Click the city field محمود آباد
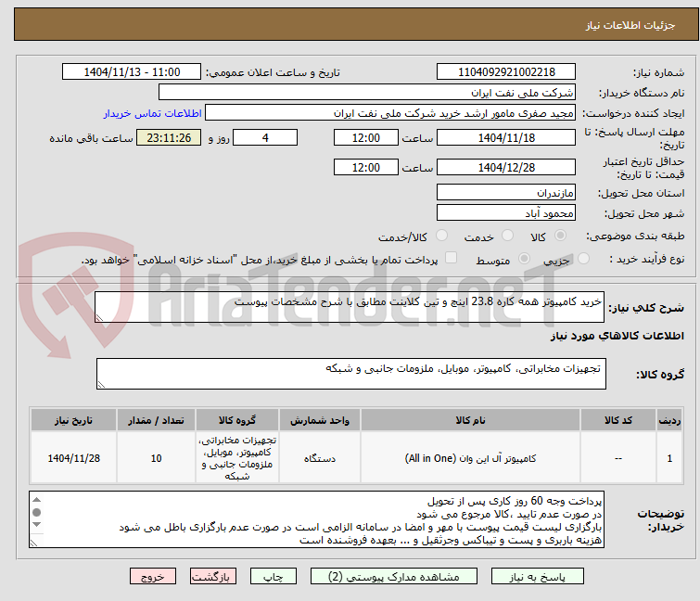700x601 pixels. click(506, 213)
